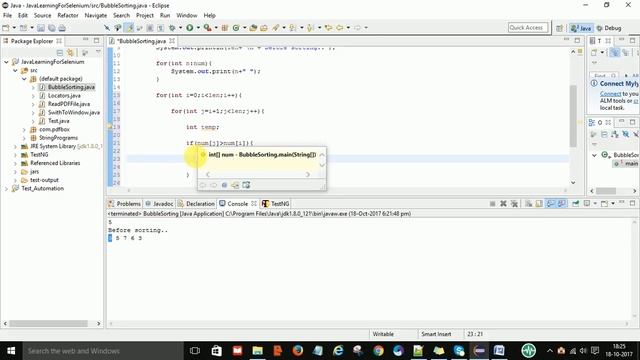Open the Run button dropdown arrow

tap(198, 28)
